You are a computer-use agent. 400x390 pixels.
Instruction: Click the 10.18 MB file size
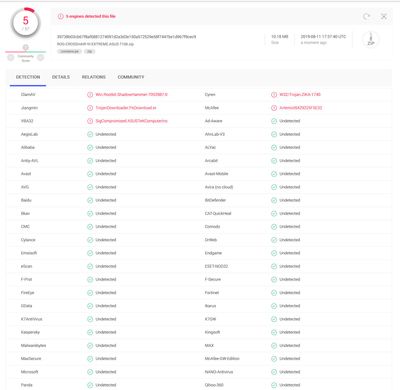[x=280, y=36]
